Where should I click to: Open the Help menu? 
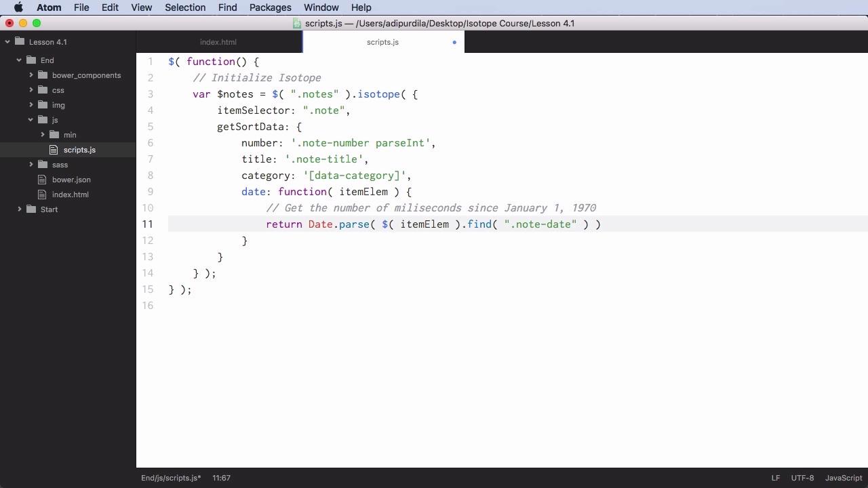(361, 7)
